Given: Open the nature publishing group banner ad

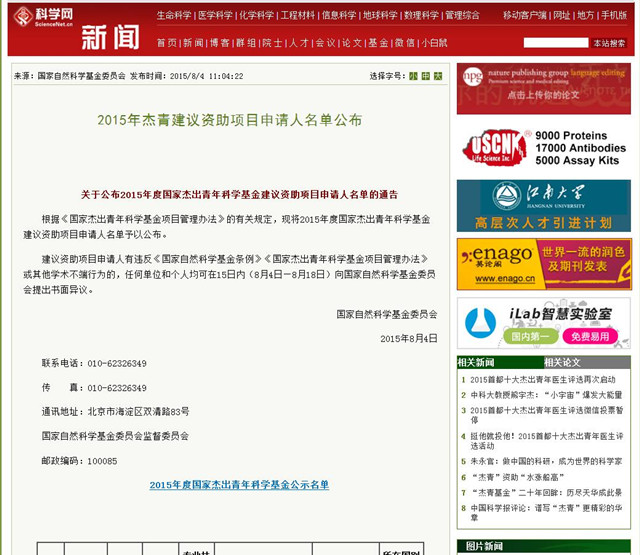Looking at the screenshot, I should (x=544, y=88).
